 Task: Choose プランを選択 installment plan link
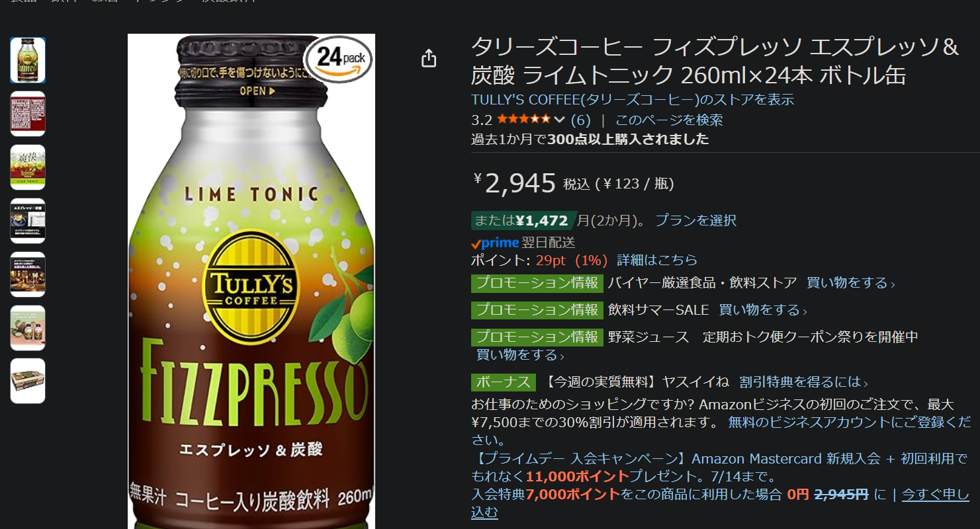695,221
